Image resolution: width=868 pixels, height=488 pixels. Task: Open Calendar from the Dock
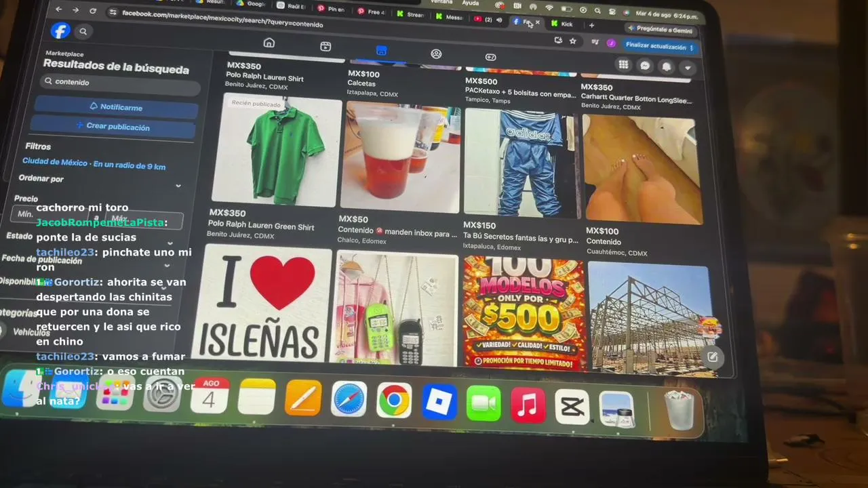point(209,396)
